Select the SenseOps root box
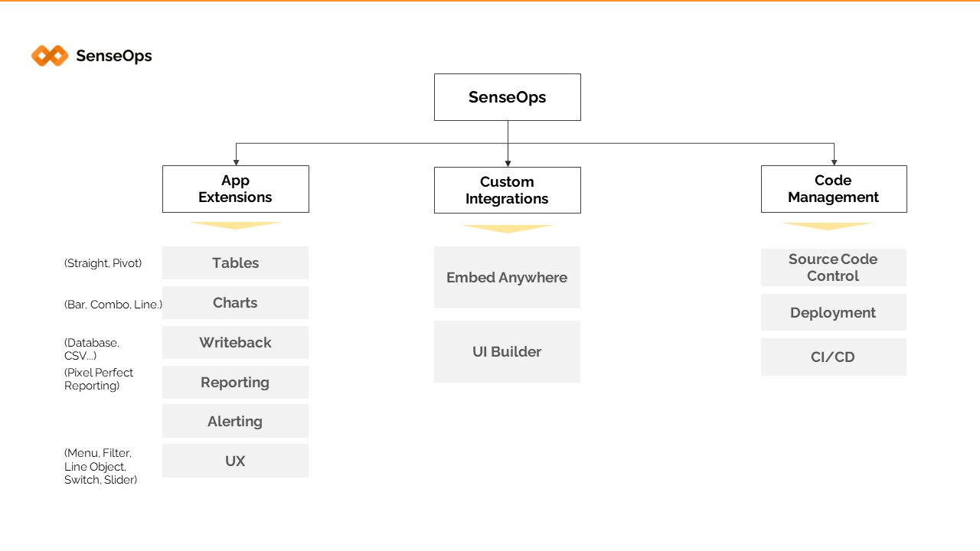The height and width of the screenshot is (551, 980). (507, 97)
